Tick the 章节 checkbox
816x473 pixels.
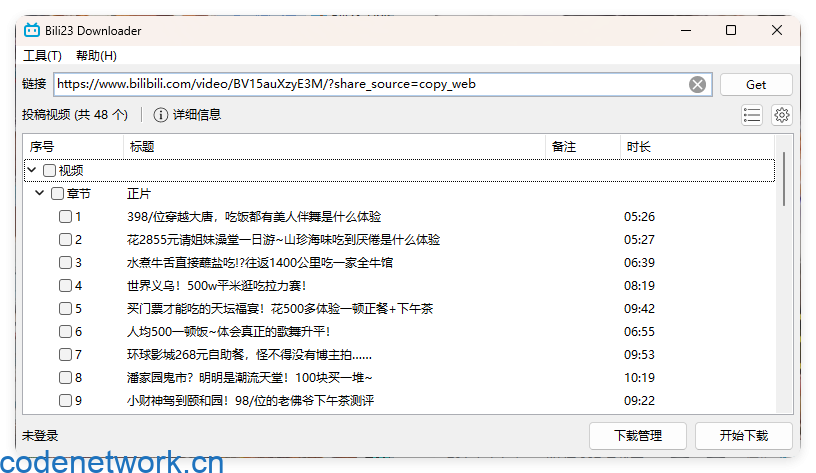pos(57,194)
